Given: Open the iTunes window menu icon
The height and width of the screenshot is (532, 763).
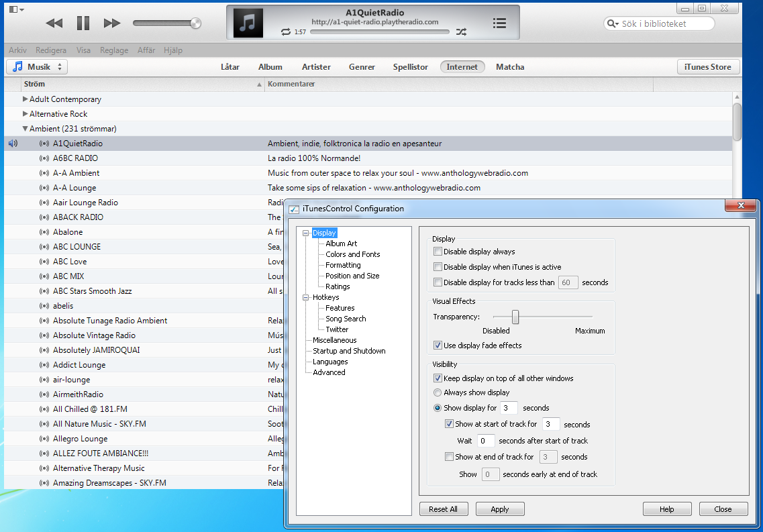Looking at the screenshot, I should click(x=16, y=9).
